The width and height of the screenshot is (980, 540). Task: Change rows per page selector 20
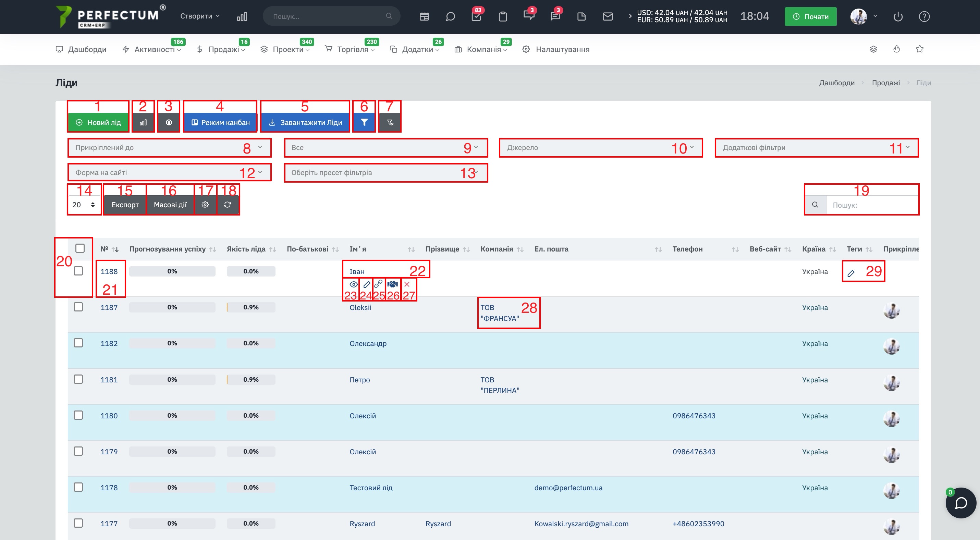click(84, 205)
